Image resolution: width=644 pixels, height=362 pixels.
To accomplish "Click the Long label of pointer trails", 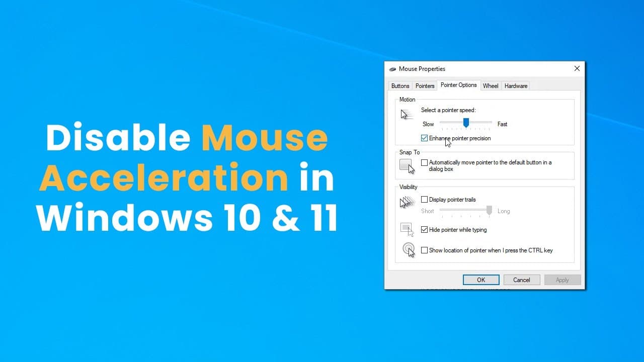I will 504,211.
